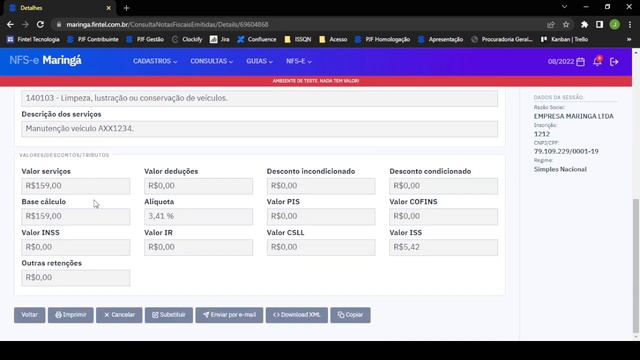Open the Clockify bookmark
640x360 pixels.
pos(187,40)
